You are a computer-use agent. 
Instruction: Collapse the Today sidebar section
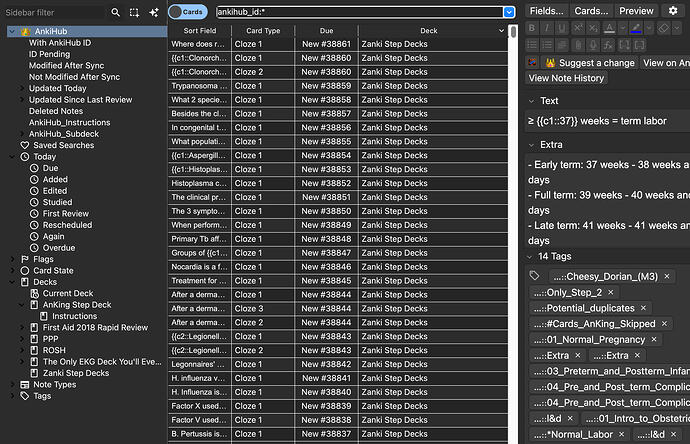click(12, 157)
